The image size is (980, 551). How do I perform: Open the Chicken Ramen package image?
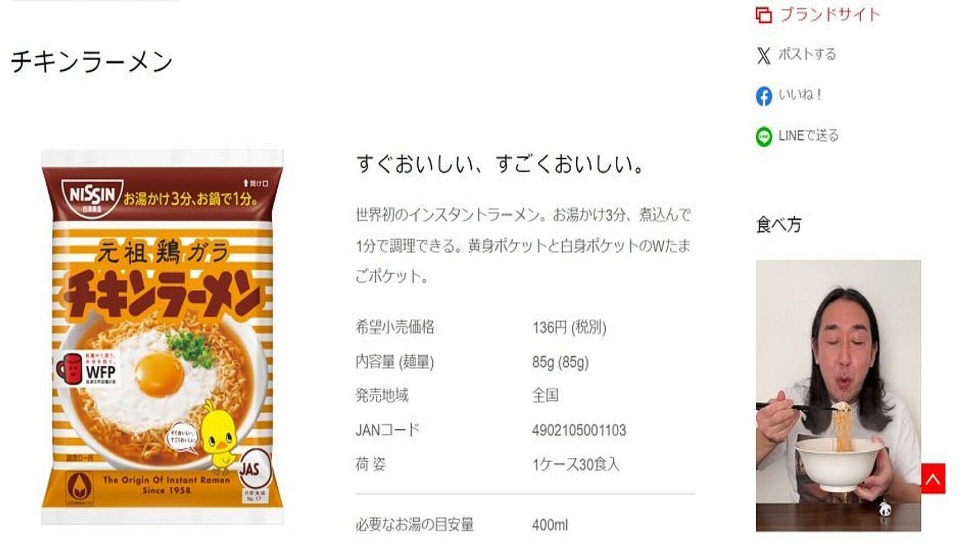point(162,337)
